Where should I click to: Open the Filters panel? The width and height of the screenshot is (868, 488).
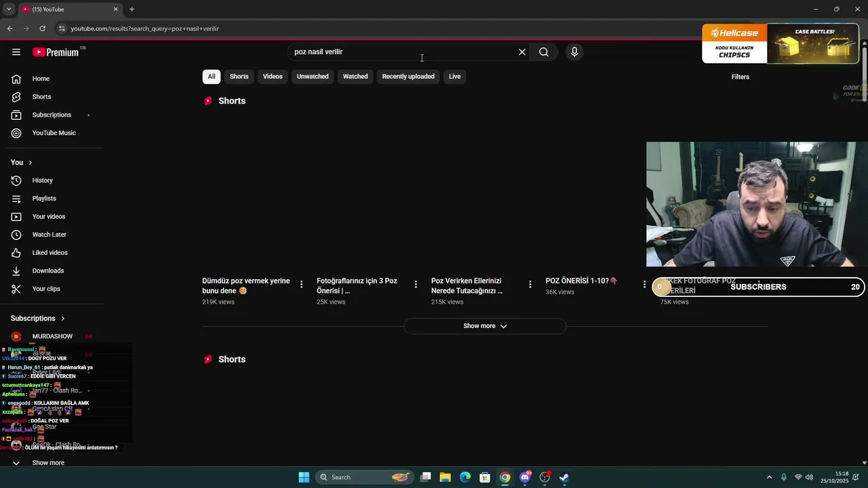coord(741,77)
